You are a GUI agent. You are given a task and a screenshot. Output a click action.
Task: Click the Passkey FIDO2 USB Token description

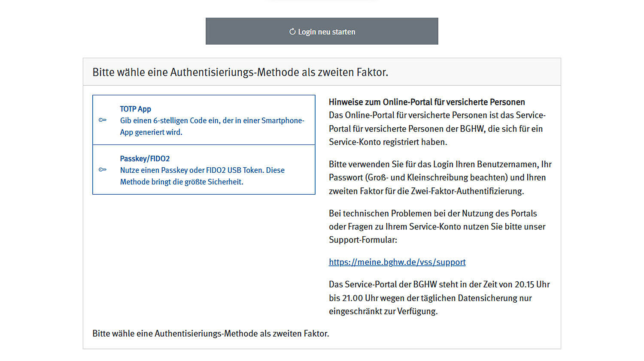point(202,170)
